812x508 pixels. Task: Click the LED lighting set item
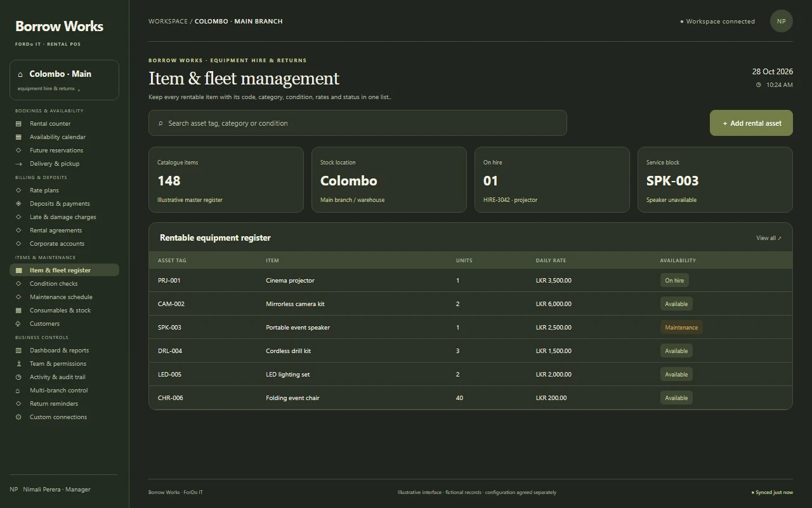coord(288,375)
